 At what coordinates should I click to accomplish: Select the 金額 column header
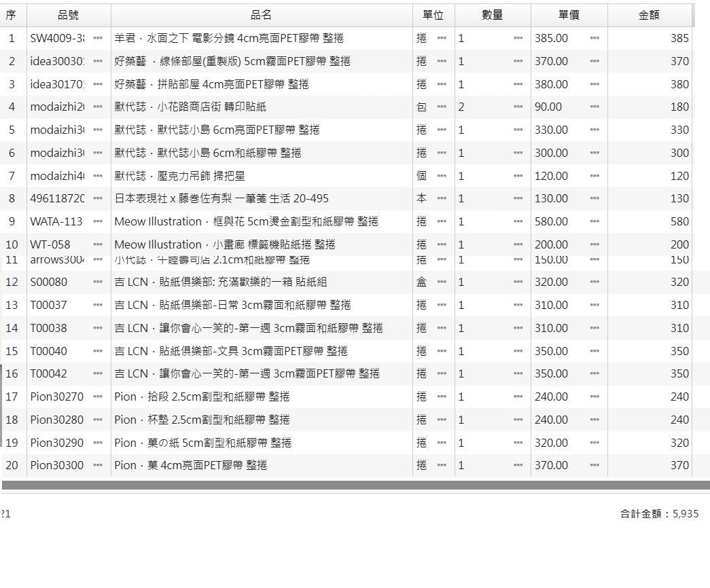click(650, 14)
